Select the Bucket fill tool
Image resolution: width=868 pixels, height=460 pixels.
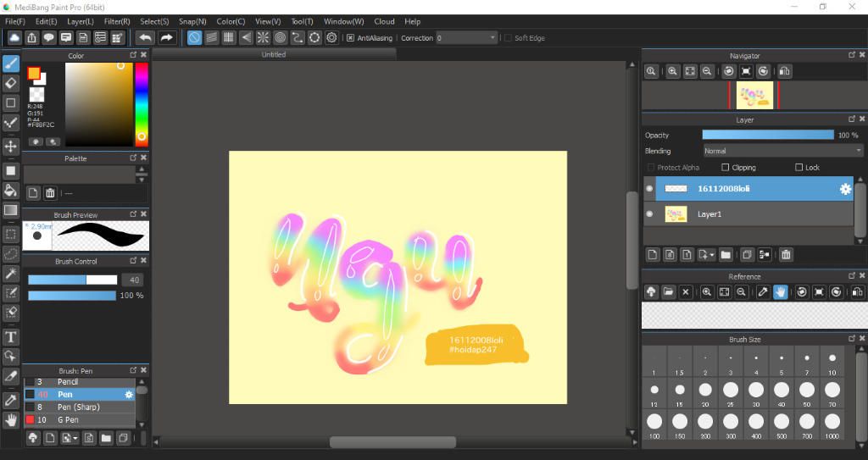[10, 191]
